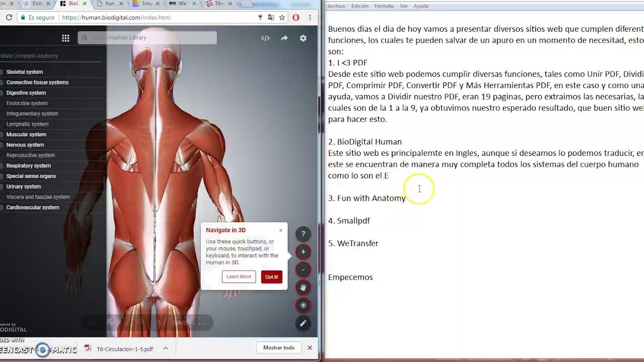Select Respiratory system entry
The height and width of the screenshot is (362, 644).
point(29,166)
